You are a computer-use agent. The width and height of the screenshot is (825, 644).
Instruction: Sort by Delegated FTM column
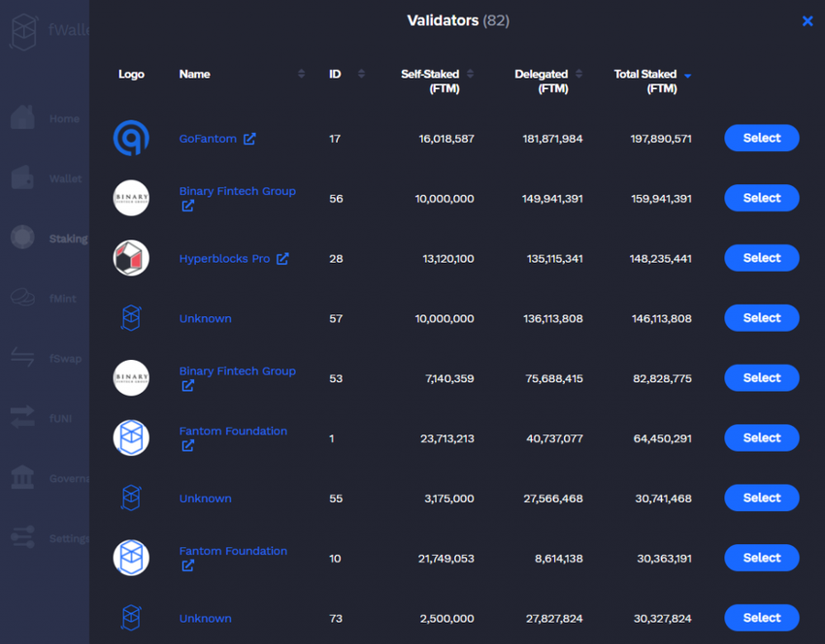pos(579,74)
